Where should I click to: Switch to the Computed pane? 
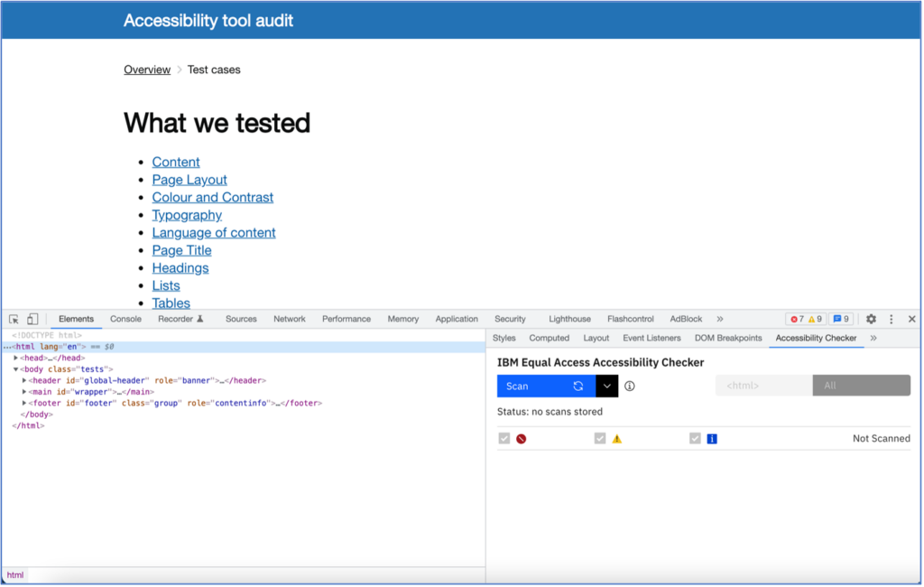click(550, 338)
